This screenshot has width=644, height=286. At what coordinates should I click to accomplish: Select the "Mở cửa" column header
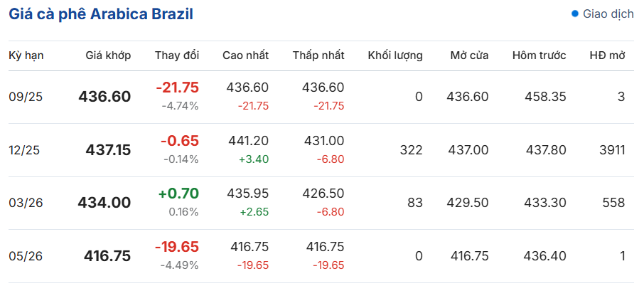click(469, 55)
